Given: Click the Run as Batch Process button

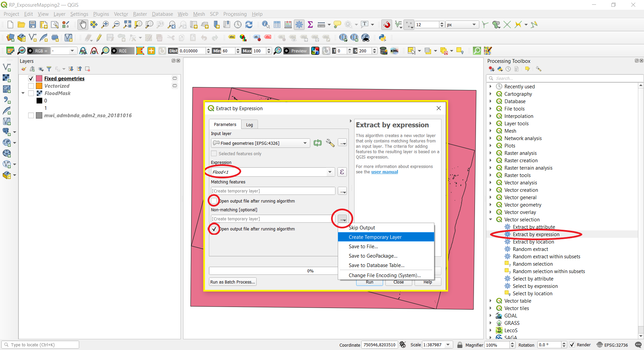Looking at the screenshot, I should click(x=232, y=282).
